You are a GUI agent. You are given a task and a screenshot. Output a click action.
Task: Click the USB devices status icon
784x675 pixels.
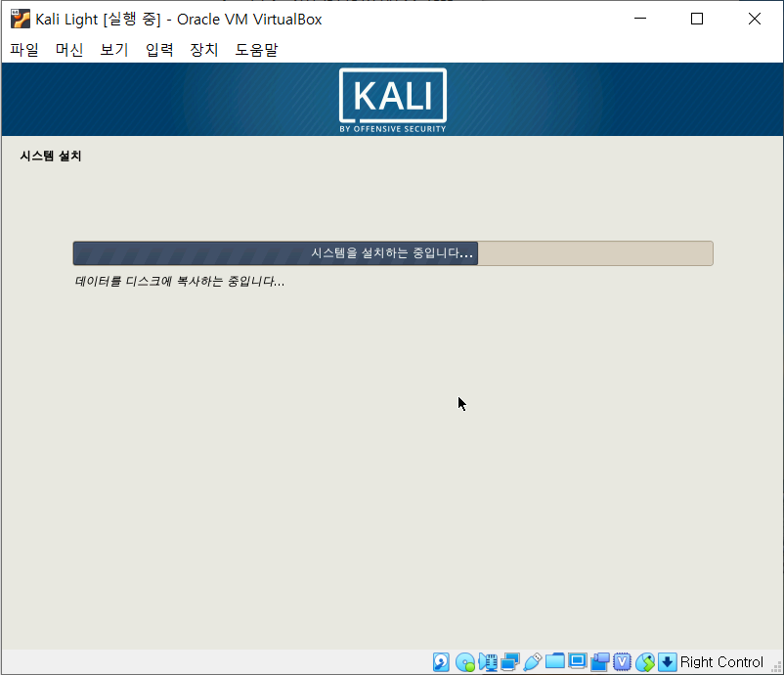pos(533,662)
